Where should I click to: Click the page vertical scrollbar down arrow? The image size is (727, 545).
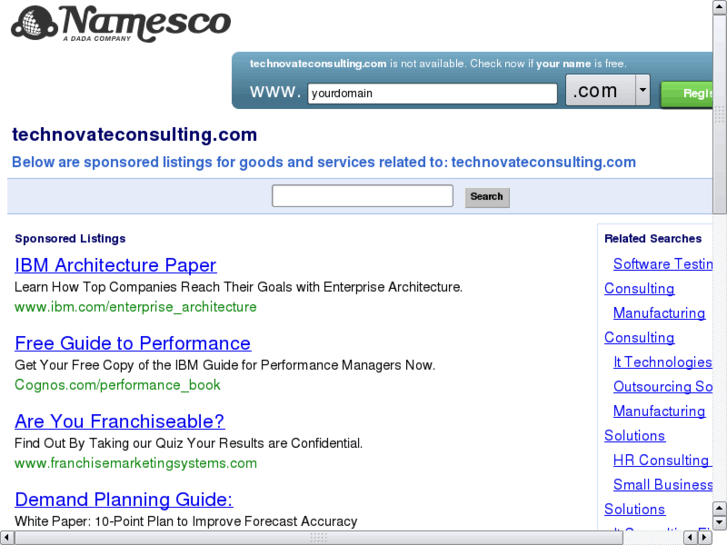(720, 523)
